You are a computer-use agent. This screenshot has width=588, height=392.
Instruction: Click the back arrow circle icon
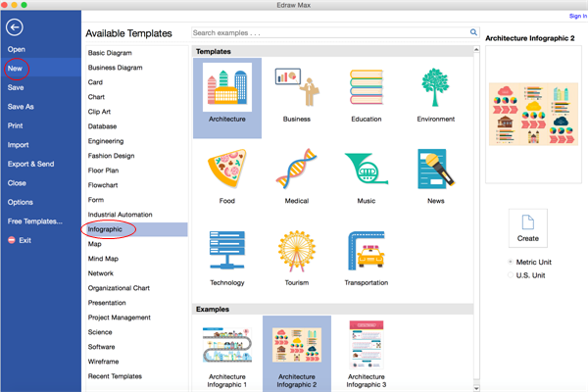(x=15, y=27)
